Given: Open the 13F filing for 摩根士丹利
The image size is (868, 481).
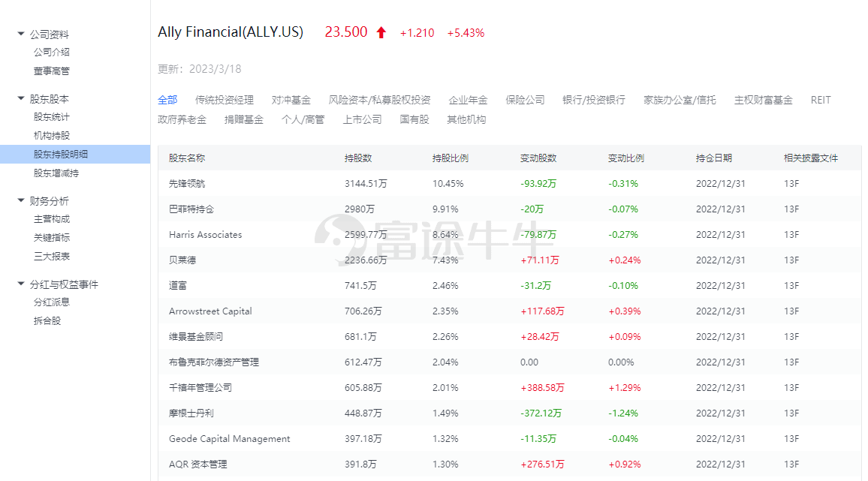Looking at the screenshot, I should pyautogui.click(x=791, y=413).
